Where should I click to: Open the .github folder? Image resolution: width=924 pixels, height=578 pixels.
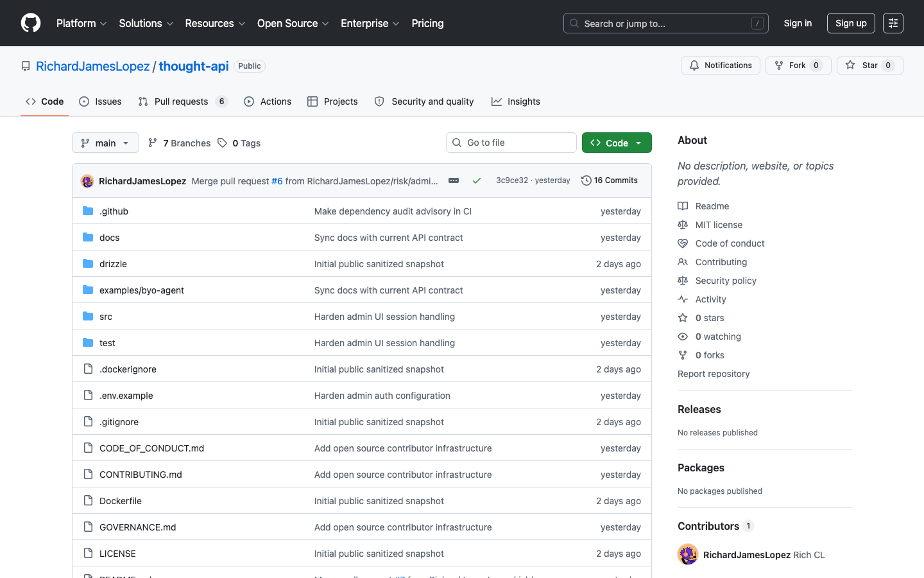click(x=114, y=211)
